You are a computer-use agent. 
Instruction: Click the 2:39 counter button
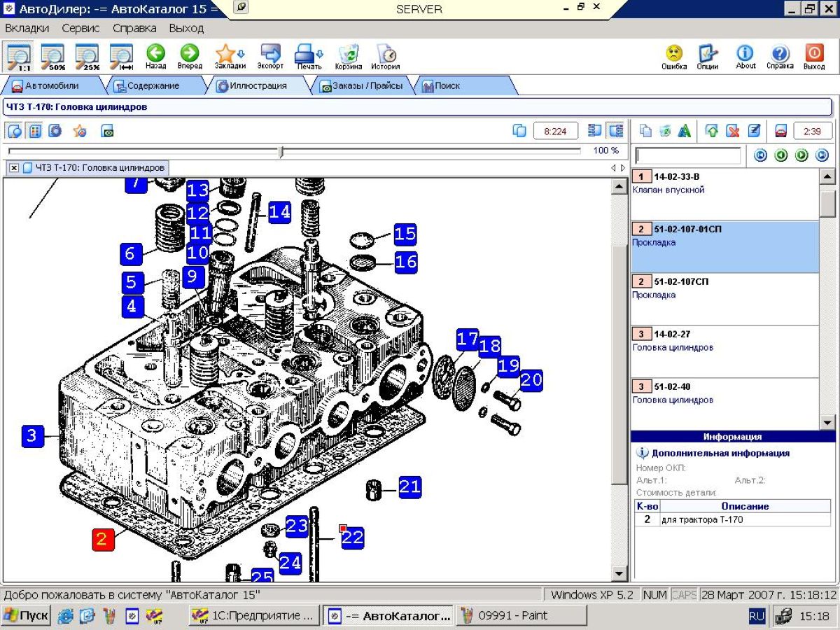[x=813, y=131]
